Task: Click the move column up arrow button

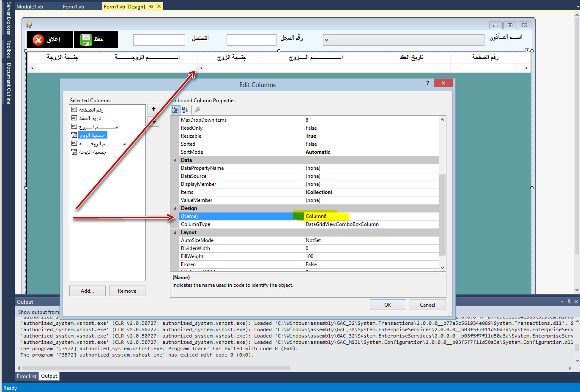Action: tap(153, 109)
